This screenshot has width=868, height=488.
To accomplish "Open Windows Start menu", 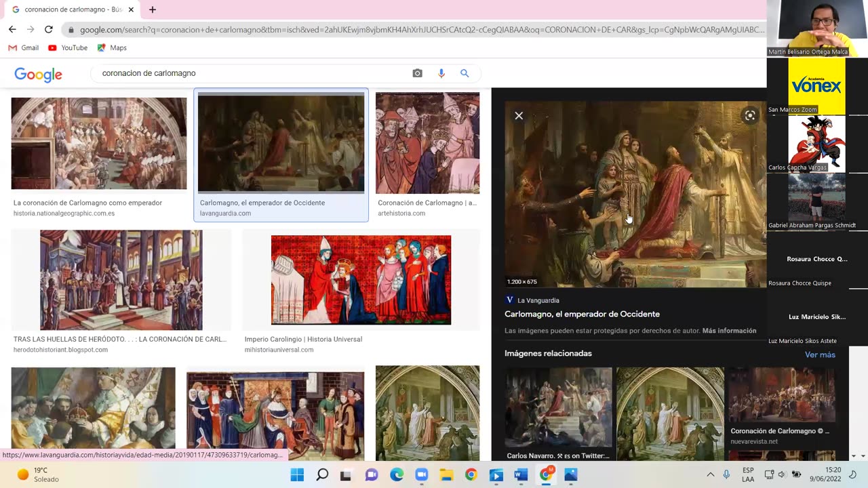I will [x=297, y=475].
